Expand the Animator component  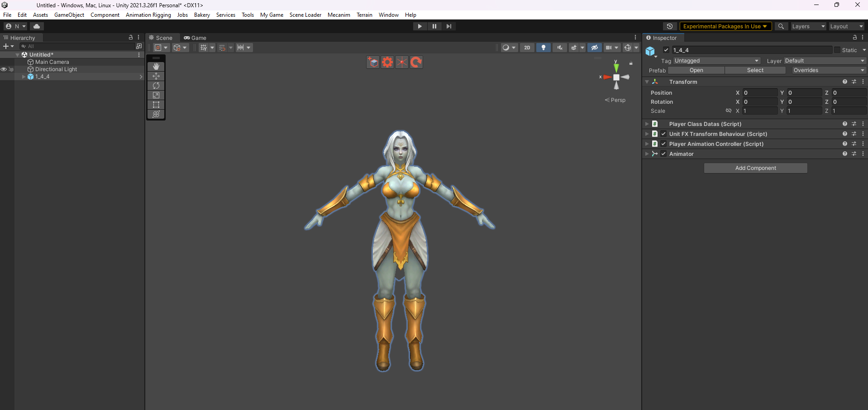pos(647,154)
